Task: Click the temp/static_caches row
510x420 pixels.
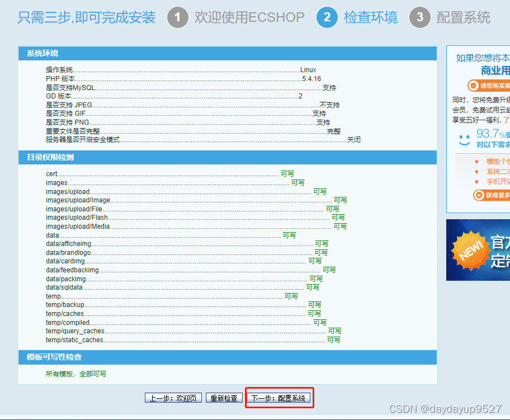Action: 193,339
